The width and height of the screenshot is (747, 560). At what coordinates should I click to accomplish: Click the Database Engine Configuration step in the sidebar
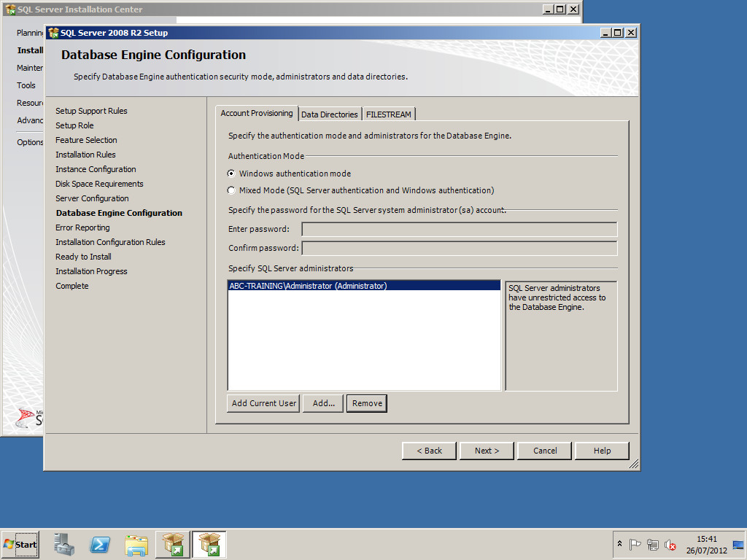click(x=119, y=213)
